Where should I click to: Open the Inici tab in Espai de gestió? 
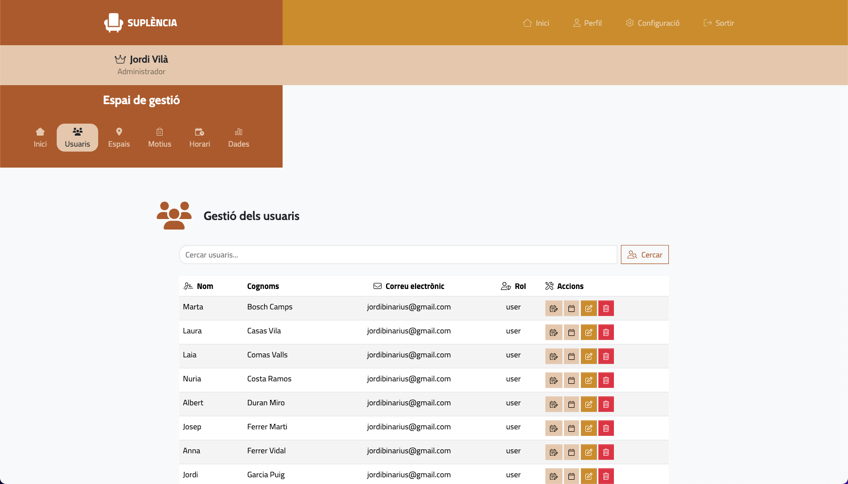[40, 138]
